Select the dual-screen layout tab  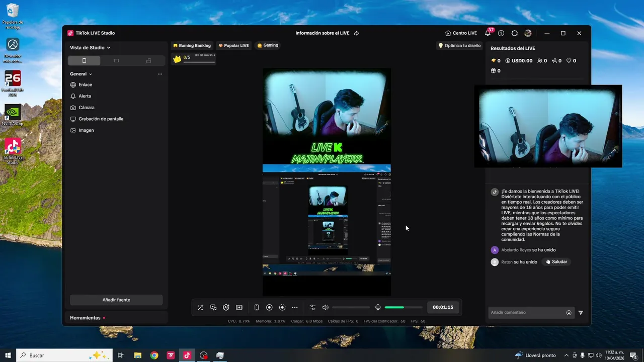pos(148,61)
